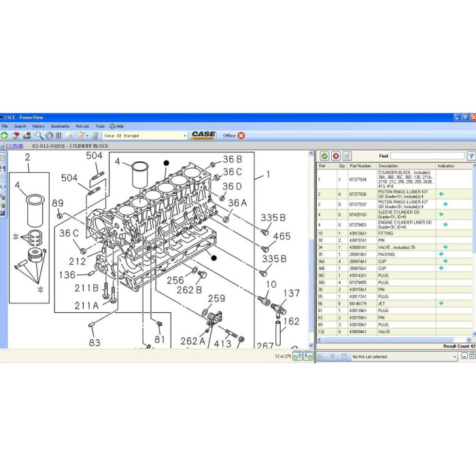Select the CUP row 289076A1
This screenshot has width=476, height=476.
pos(394,269)
